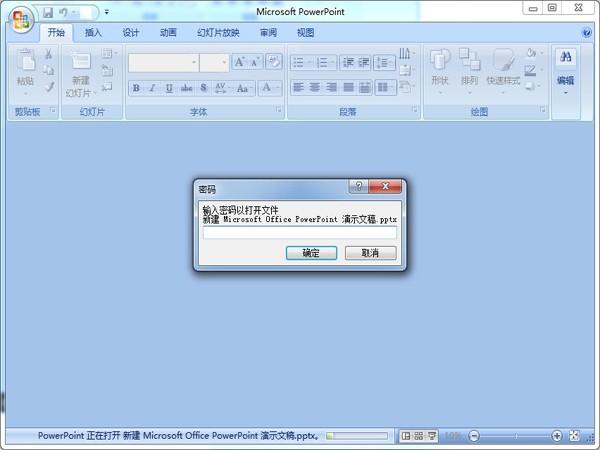600x450 pixels.
Task: Click the Grow Font icon
Action: pyautogui.click(x=240, y=62)
